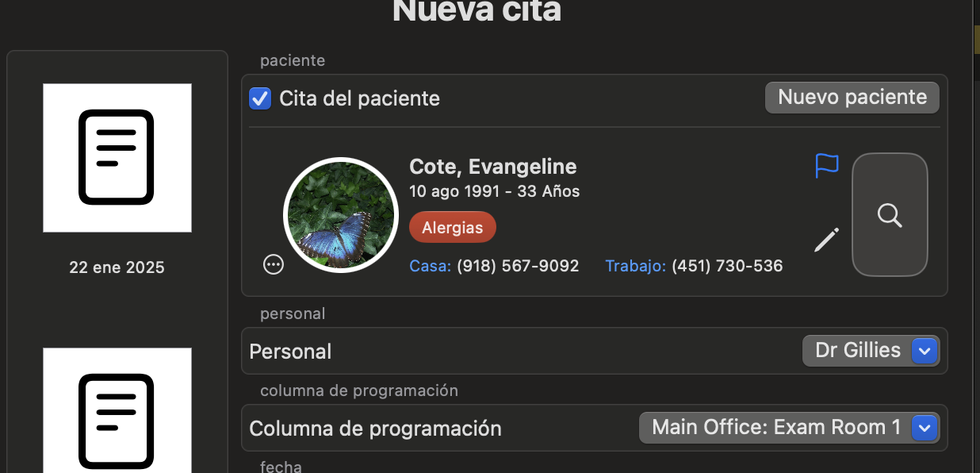Click the birthdate 10 ago 1991 text
The width and height of the screenshot is (980, 473).
tap(454, 191)
